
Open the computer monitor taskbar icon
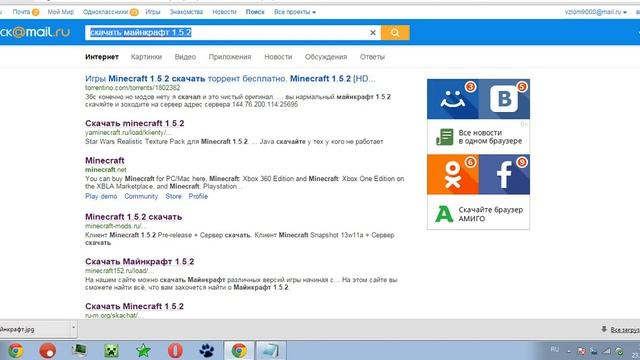point(79,351)
